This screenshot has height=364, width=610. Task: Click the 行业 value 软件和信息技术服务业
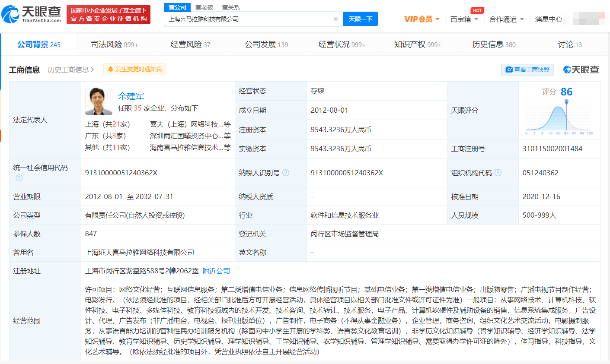click(x=345, y=215)
